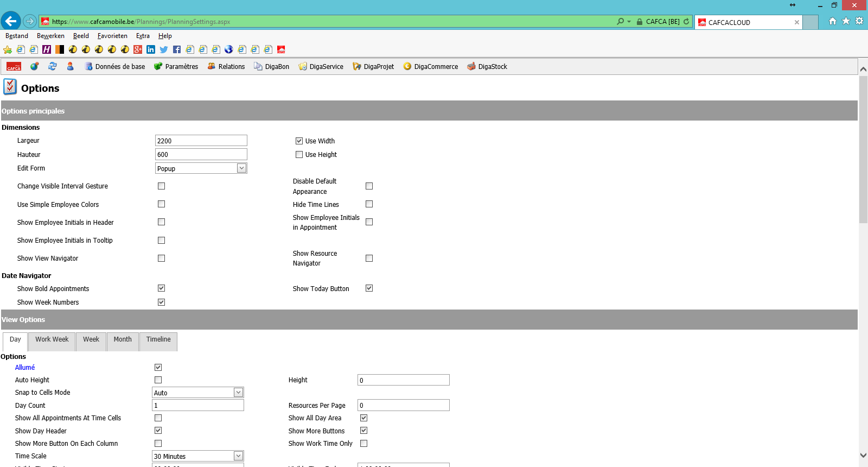Screen dimensions: 868x467
Task: Open the browser tools gear
Action: point(859,21)
